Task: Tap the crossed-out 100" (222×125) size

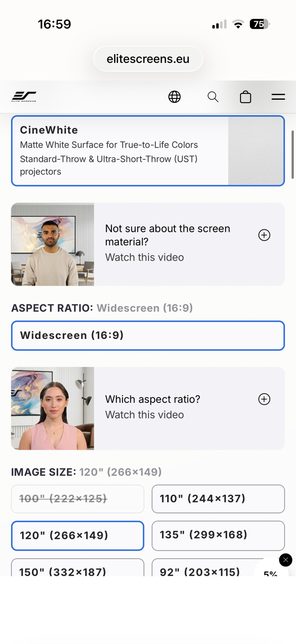Action: (78, 499)
